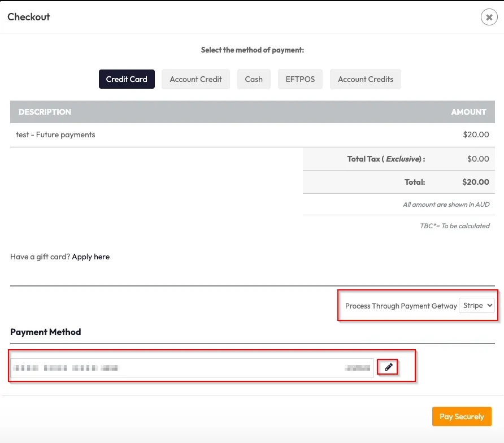Click the AMOUNT column header
The width and height of the screenshot is (504, 443).
(468, 112)
